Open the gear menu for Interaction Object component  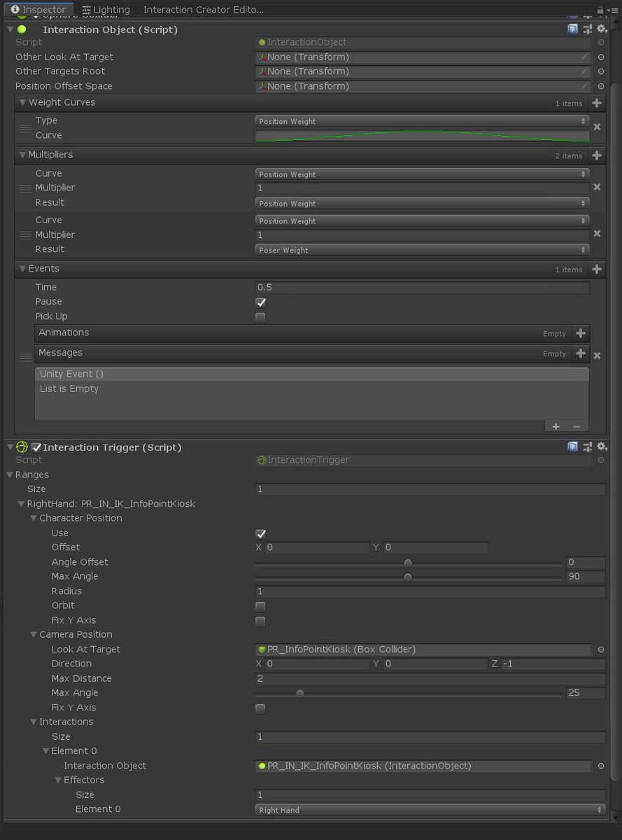tap(601, 29)
